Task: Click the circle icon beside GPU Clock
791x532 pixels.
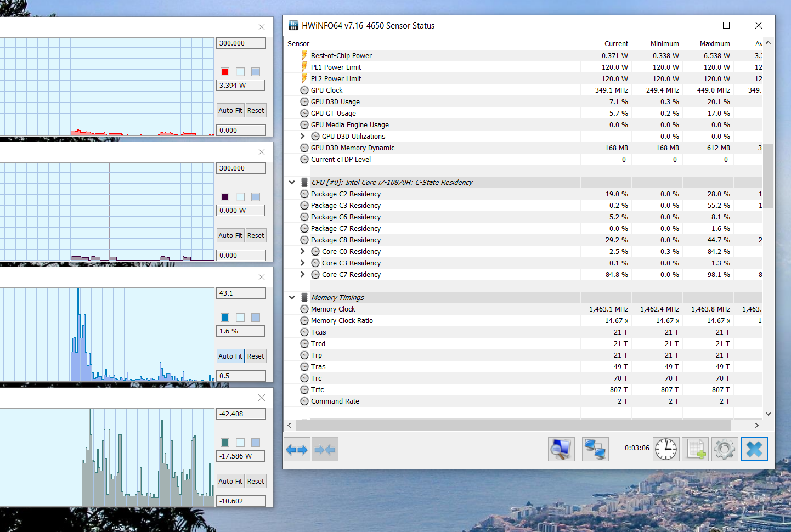Action: (x=304, y=90)
